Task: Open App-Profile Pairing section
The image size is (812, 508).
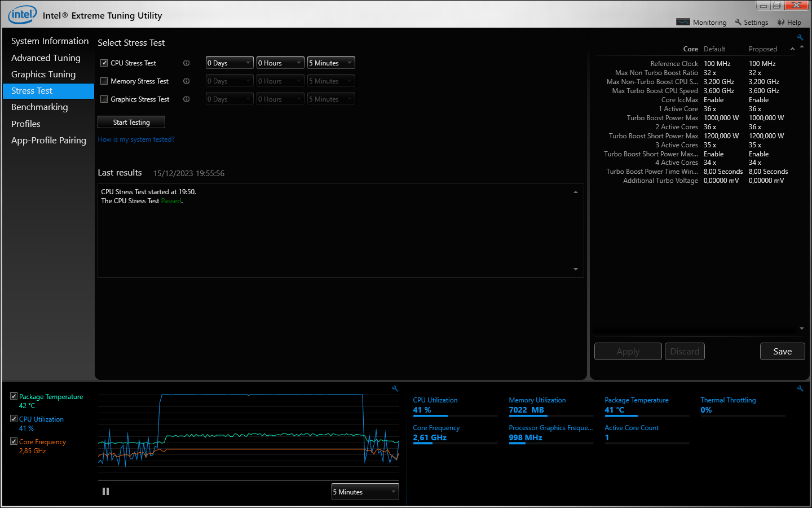Action: click(48, 141)
